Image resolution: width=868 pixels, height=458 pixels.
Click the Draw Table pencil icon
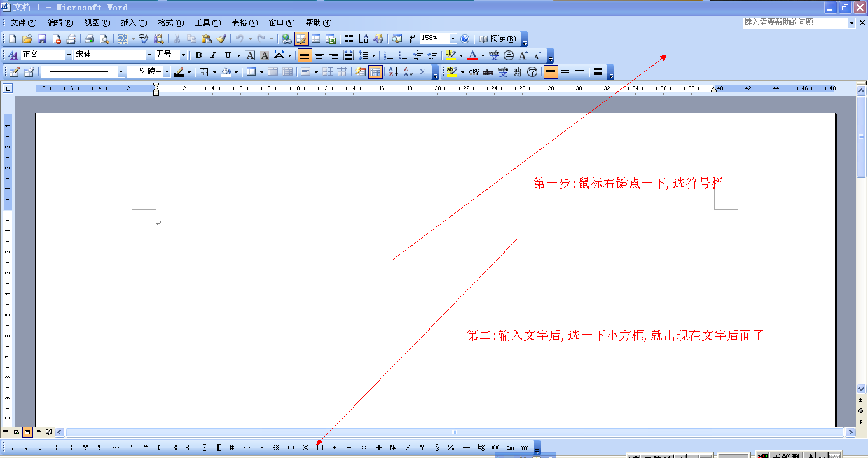[x=14, y=72]
